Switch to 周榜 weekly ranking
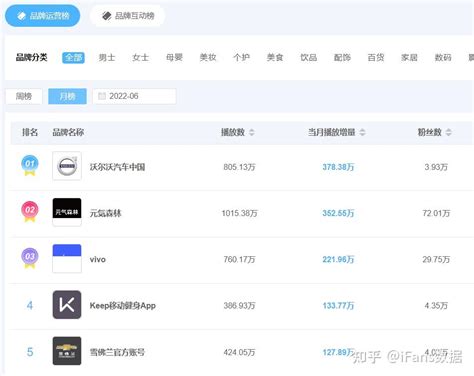The width and height of the screenshot is (474, 376). click(x=24, y=96)
